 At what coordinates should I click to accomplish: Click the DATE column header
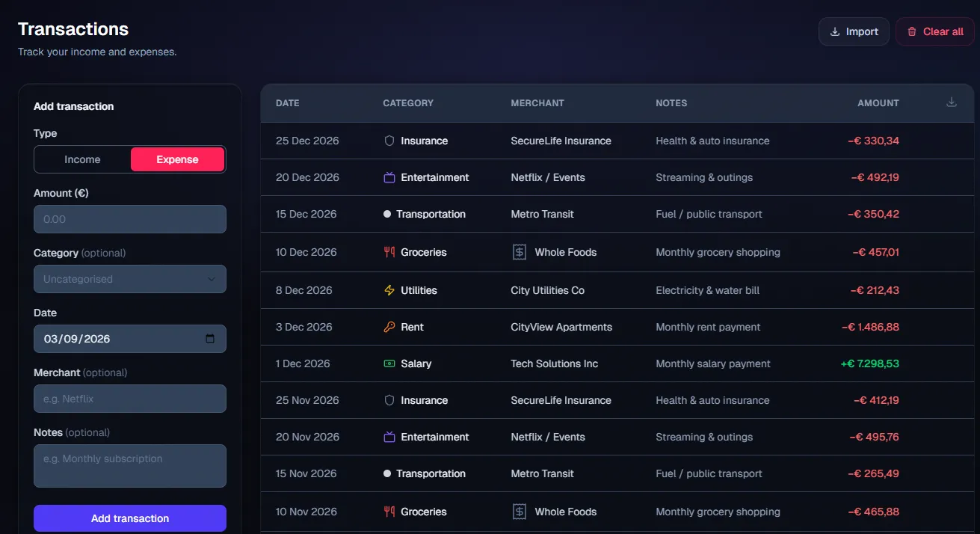pyautogui.click(x=288, y=103)
